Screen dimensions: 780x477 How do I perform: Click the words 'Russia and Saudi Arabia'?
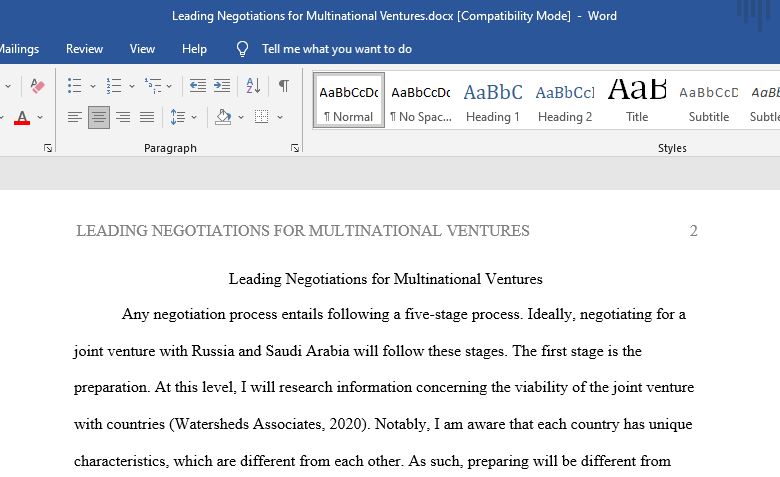(271, 351)
